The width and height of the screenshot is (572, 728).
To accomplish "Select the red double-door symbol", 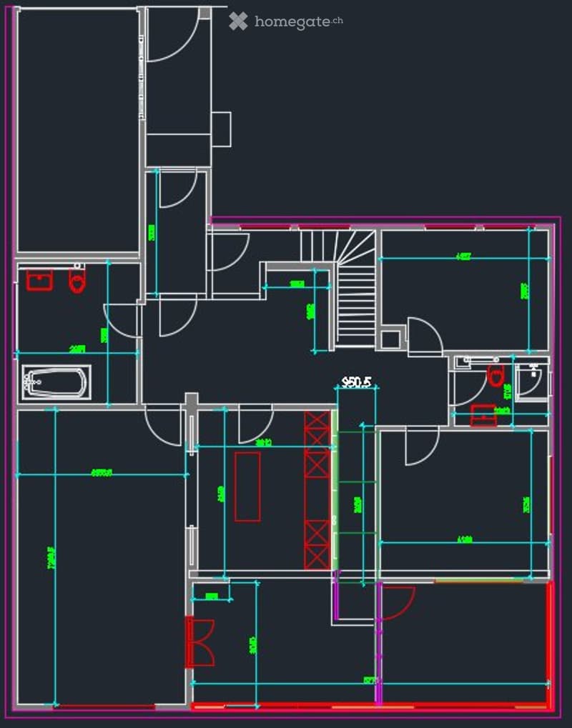I will pyautogui.click(x=199, y=642).
